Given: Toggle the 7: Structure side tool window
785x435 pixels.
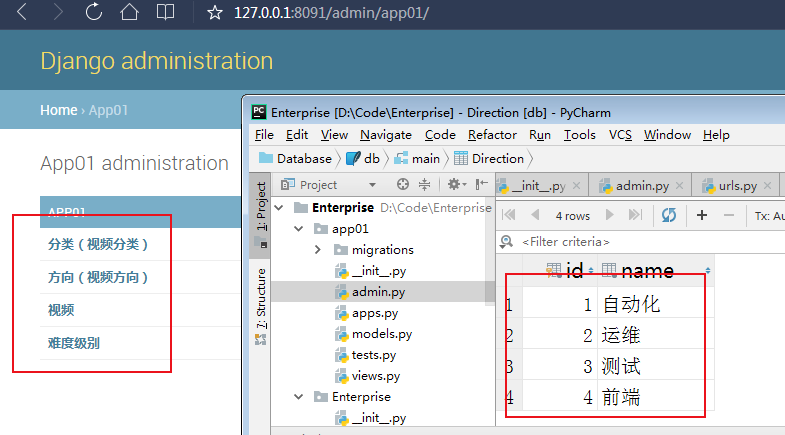Looking at the screenshot, I should (260, 305).
